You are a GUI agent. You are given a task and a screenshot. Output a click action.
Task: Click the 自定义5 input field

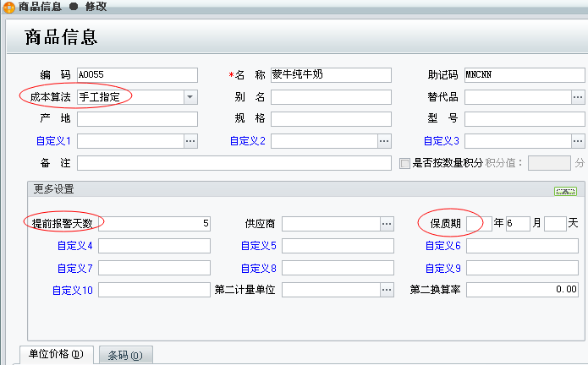pos(338,246)
